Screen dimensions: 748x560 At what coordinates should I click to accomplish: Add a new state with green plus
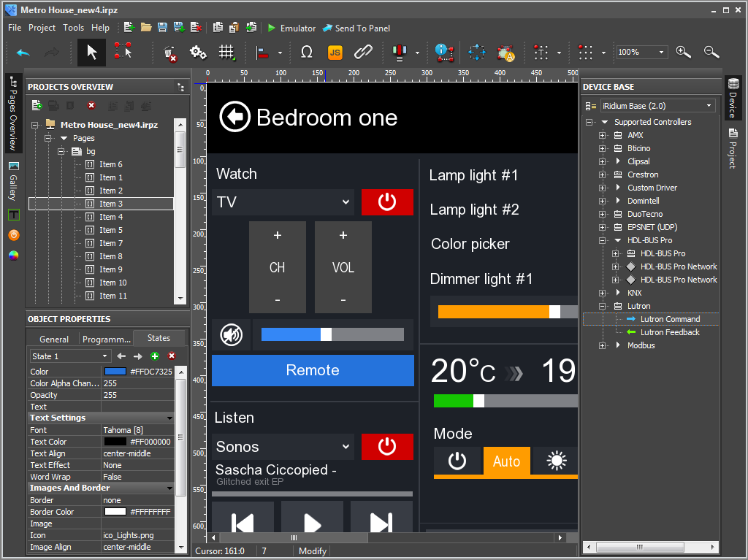[x=155, y=356]
